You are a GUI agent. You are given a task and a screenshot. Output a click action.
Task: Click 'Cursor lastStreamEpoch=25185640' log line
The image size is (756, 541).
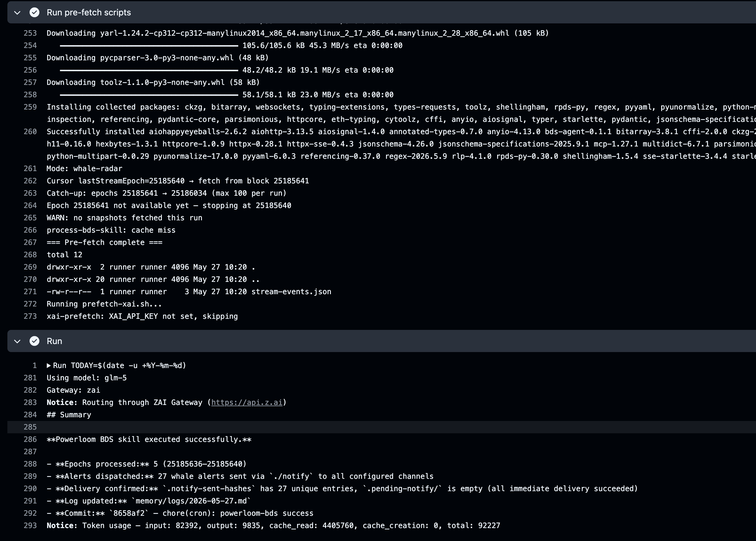pyautogui.click(x=178, y=181)
